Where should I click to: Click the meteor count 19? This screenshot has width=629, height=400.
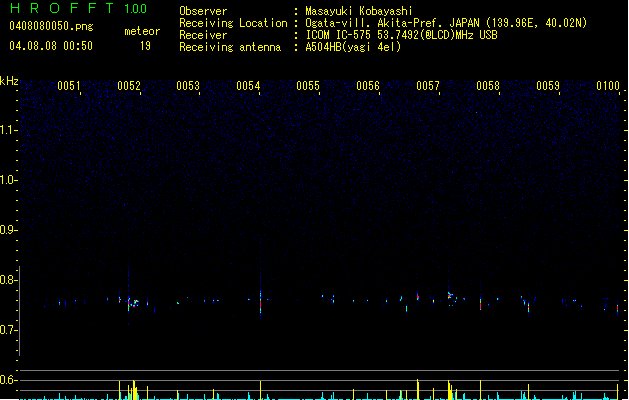click(145, 46)
